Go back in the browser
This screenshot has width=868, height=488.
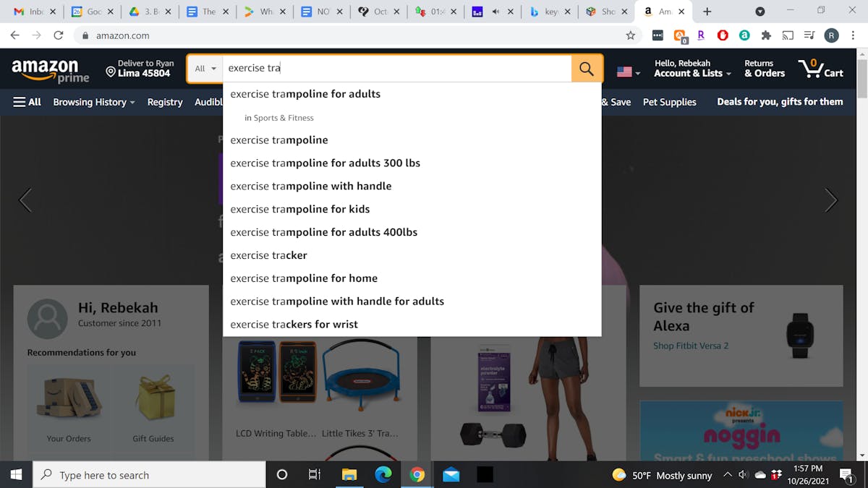pyautogui.click(x=14, y=35)
